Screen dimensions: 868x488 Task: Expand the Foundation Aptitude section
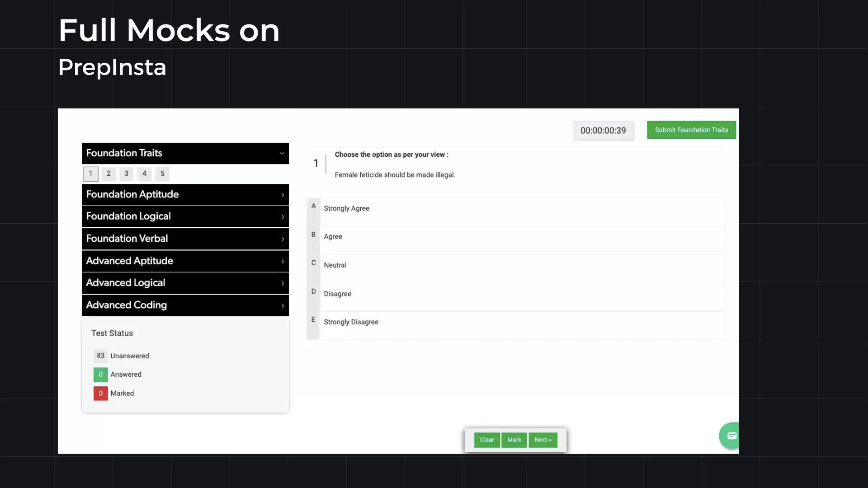(185, 194)
